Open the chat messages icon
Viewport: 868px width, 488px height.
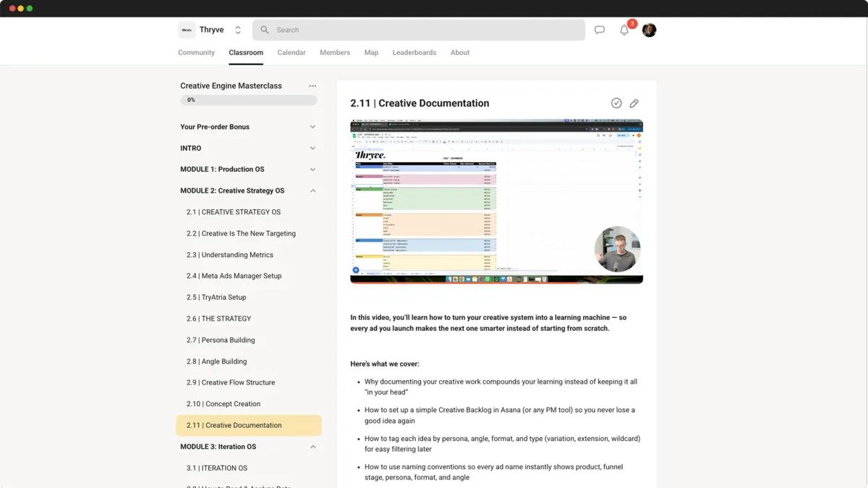click(600, 30)
